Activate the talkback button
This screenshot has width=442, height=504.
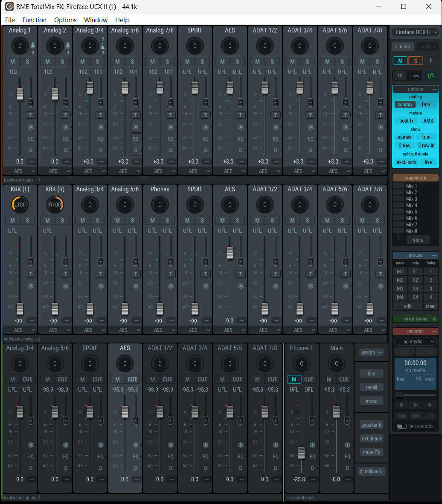(371, 472)
